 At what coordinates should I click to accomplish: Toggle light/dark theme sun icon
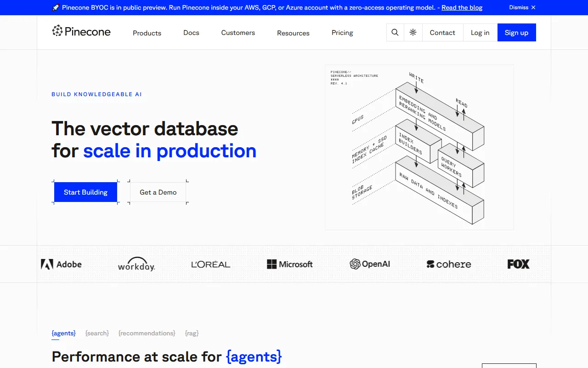pyautogui.click(x=413, y=33)
